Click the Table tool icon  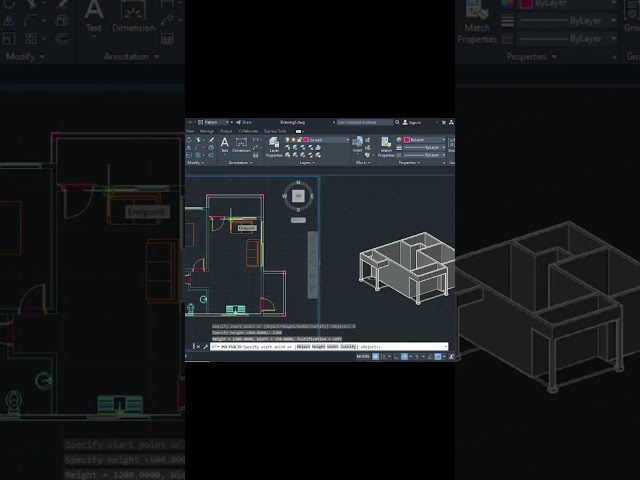(256, 155)
